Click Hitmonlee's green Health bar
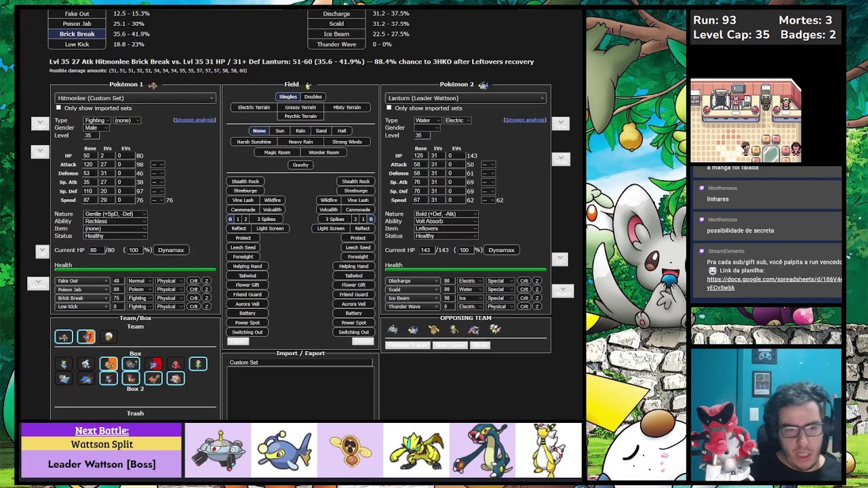Screen dimensions: 868x488 (x=136, y=270)
